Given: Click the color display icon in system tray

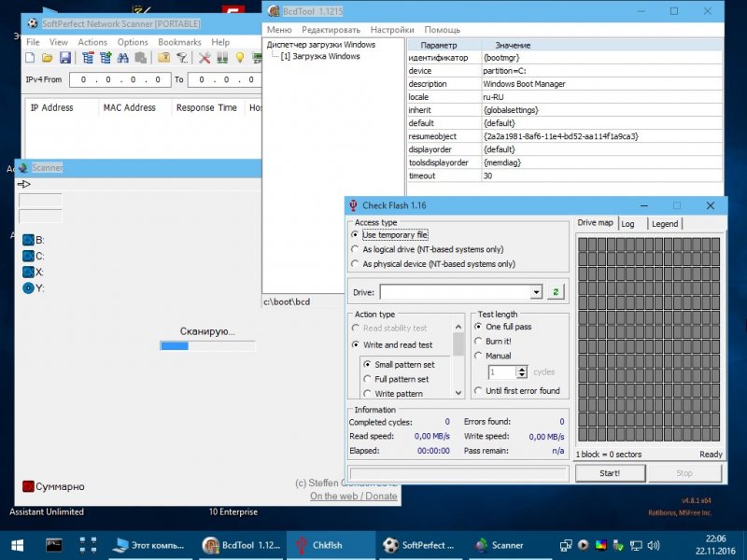Looking at the screenshot, I should pos(600,545).
